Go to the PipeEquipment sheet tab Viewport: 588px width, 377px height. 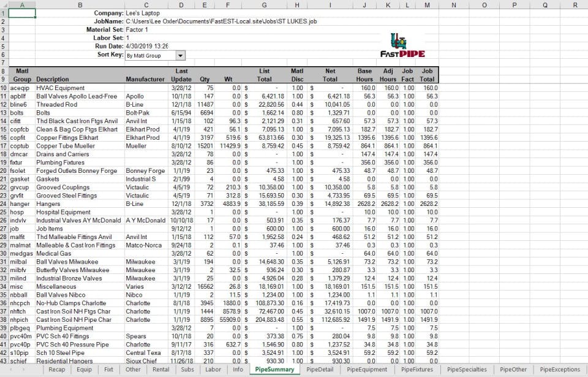(x=367, y=370)
